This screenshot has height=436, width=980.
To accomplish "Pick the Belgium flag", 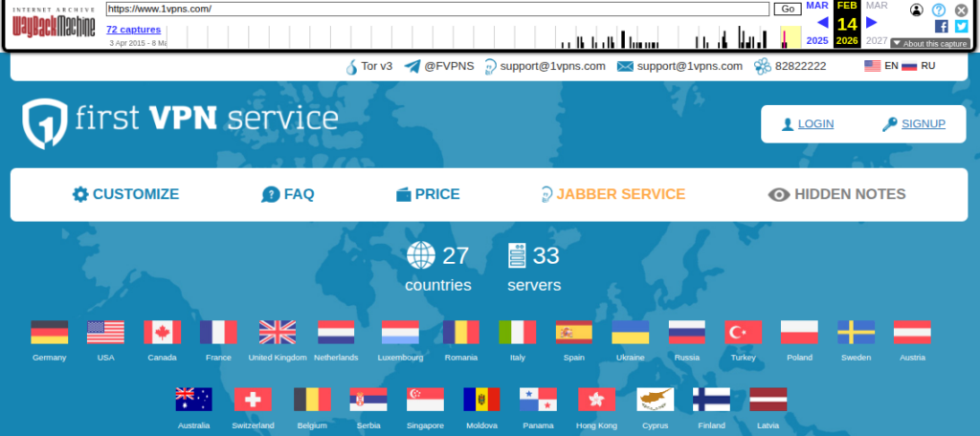I will tap(313, 400).
